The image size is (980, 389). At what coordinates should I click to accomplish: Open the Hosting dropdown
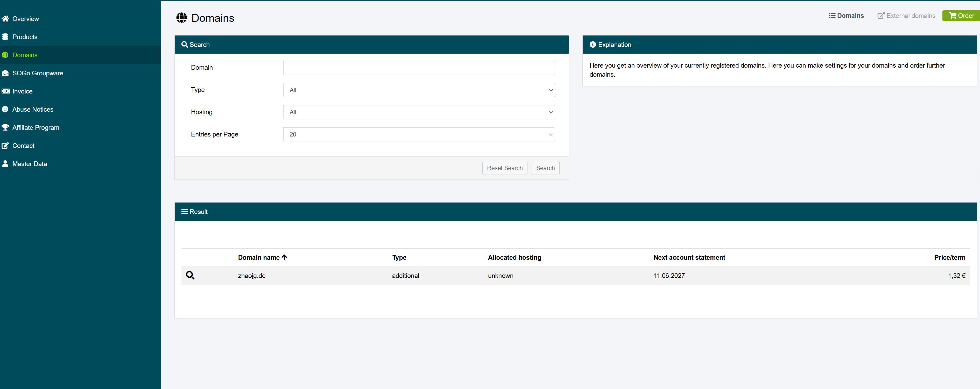pos(419,112)
